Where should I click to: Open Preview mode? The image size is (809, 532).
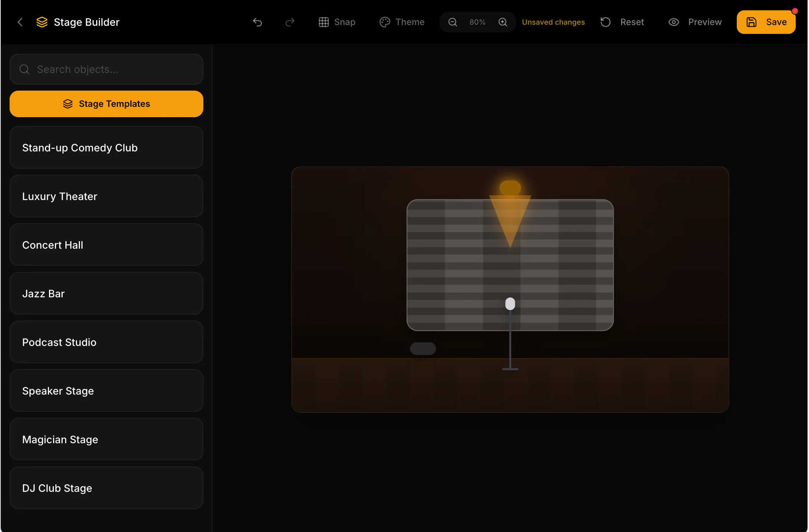695,22
